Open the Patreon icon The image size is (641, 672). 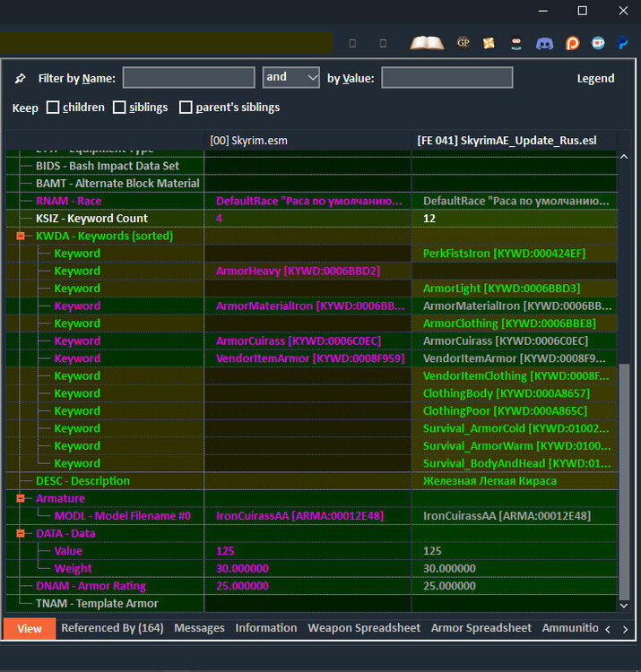(x=572, y=43)
